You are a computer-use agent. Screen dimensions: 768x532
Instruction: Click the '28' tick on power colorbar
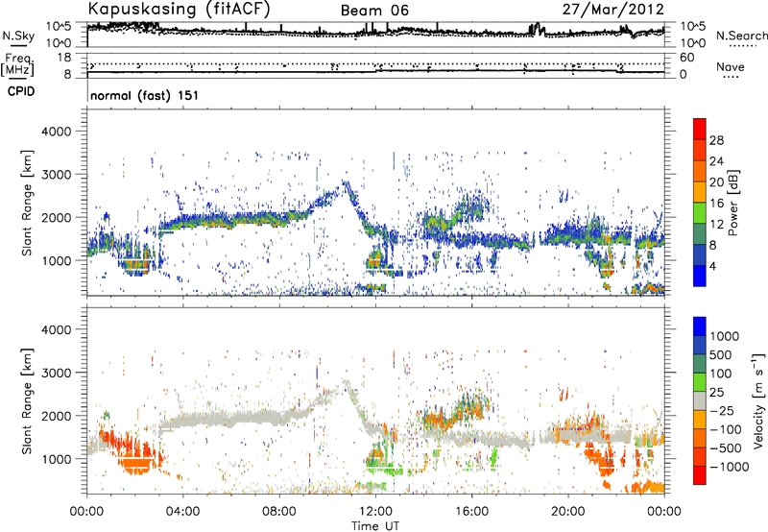pyautogui.click(x=716, y=140)
